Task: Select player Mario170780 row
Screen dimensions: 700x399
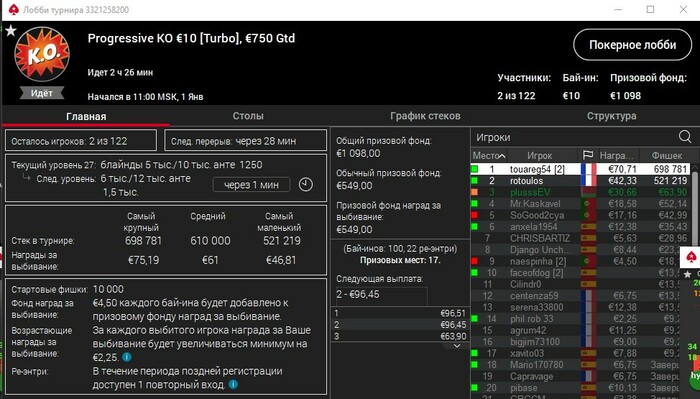Action: coord(576,365)
